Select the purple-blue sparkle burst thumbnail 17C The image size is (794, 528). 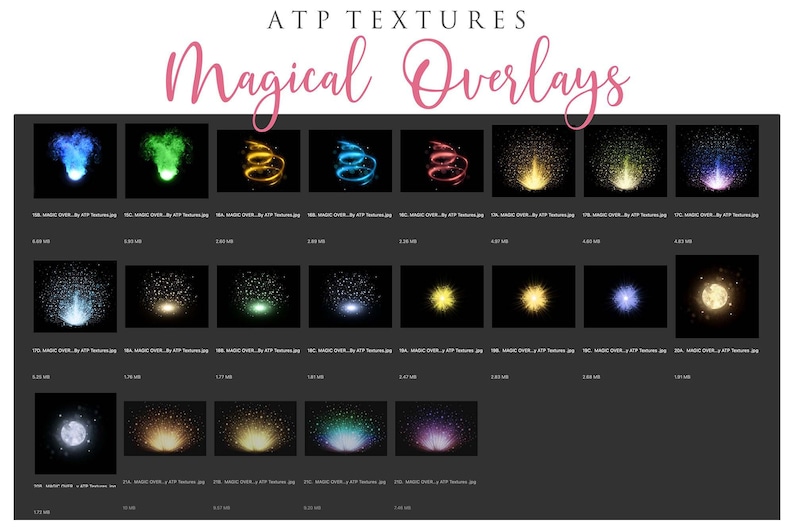click(x=717, y=161)
